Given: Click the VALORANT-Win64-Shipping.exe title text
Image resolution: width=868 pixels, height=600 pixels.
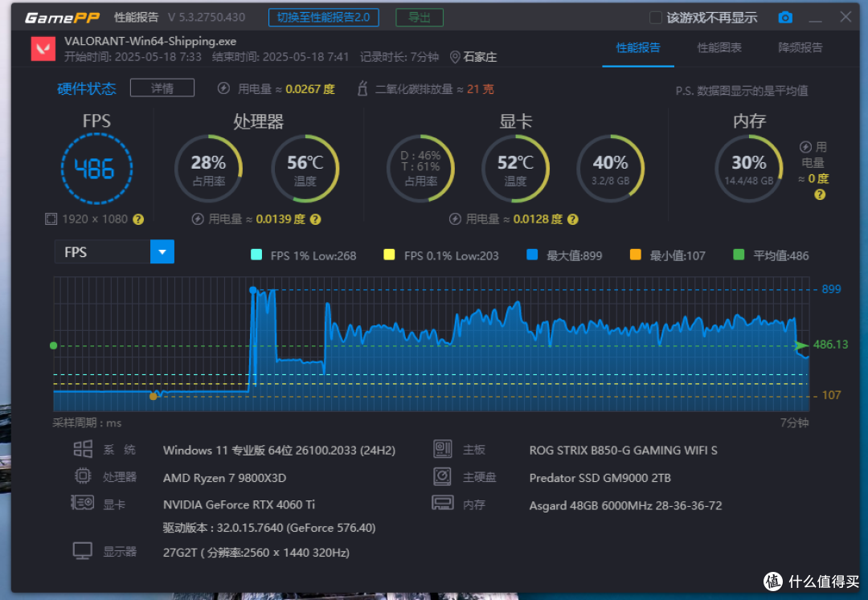Looking at the screenshot, I should [150, 42].
